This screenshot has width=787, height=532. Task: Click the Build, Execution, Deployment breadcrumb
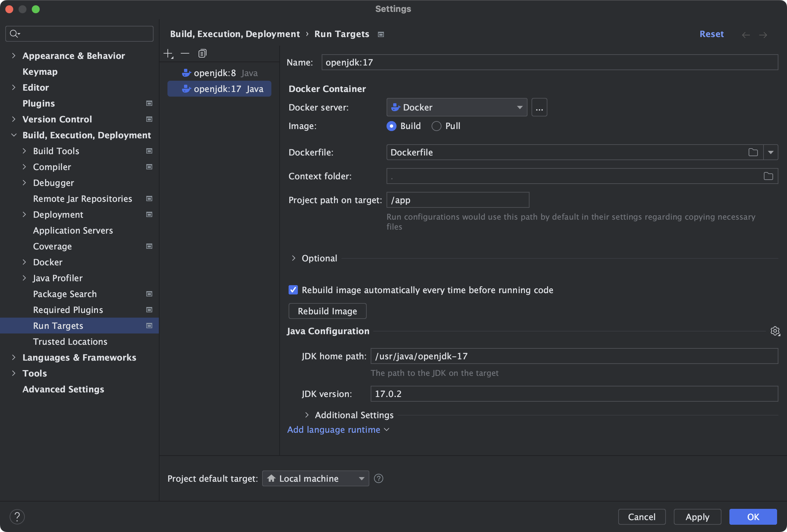235,34
